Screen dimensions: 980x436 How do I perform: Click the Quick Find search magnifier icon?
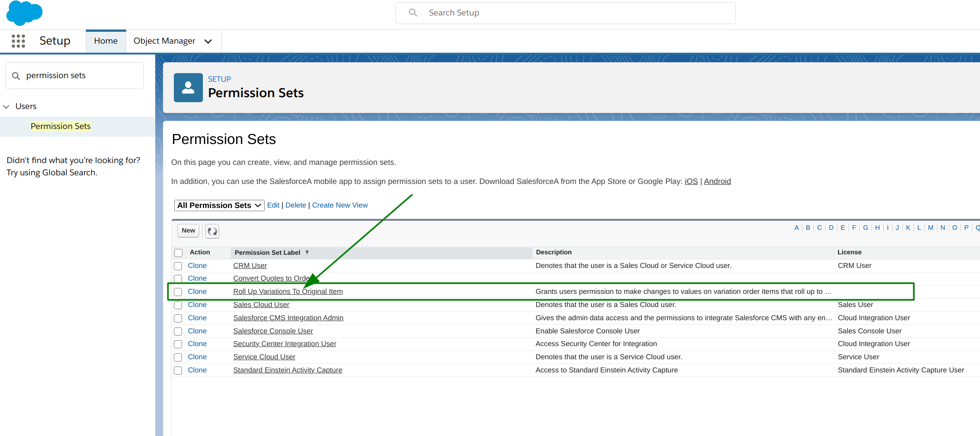click(x=16, y=76)
